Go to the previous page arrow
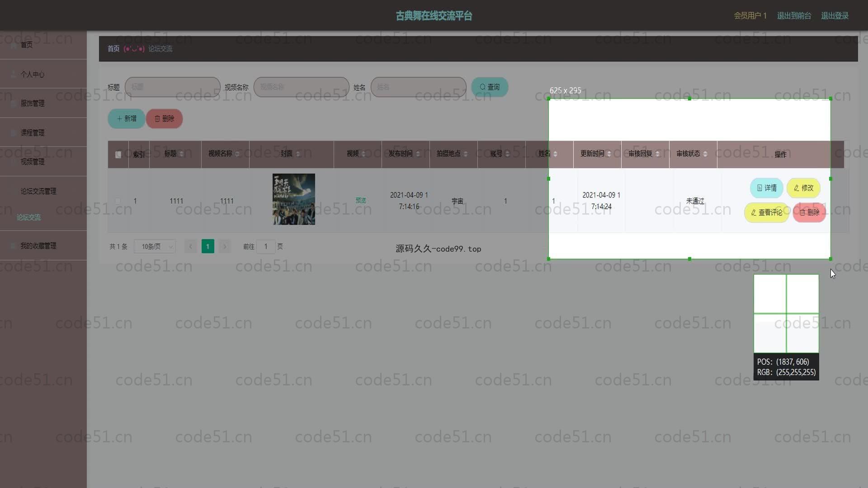This screenshot has width=868, height=488. tap(191, 246)
